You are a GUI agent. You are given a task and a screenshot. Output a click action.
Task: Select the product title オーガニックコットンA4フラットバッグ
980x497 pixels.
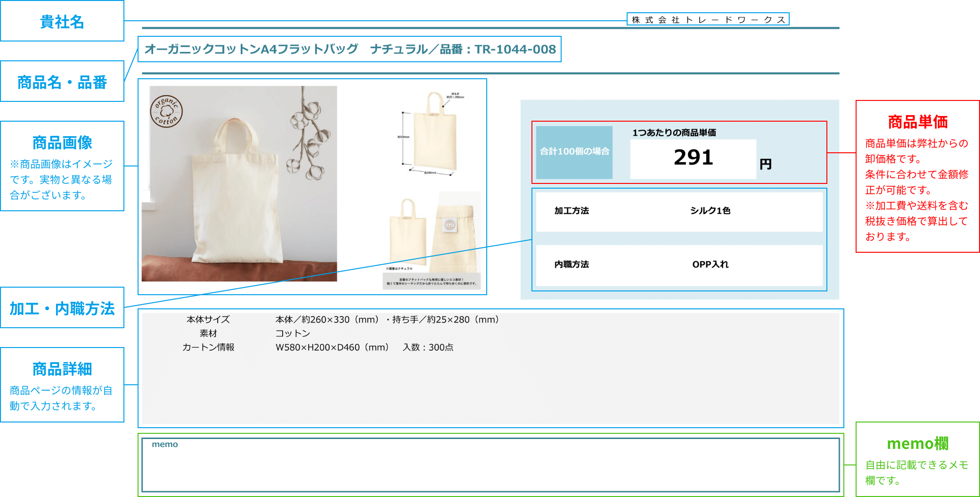[x=251, y=49]
